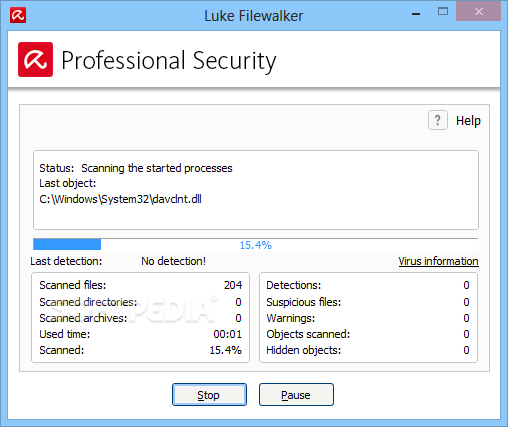Click the 15.4% progress percentage text

[256, 245]
